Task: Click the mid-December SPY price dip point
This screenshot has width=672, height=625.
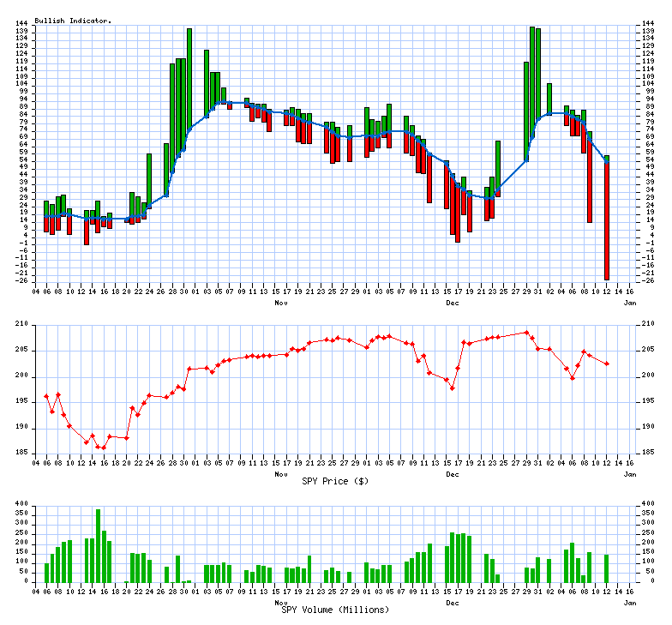Action: coord(452,388)
